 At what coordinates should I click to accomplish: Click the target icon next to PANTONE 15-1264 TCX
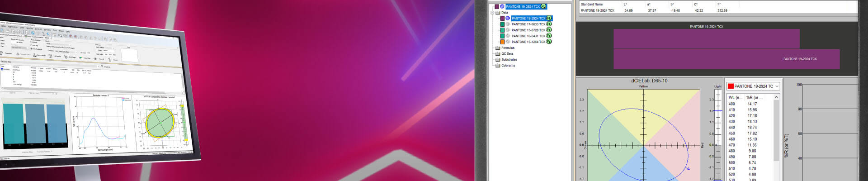click(508, 42)
